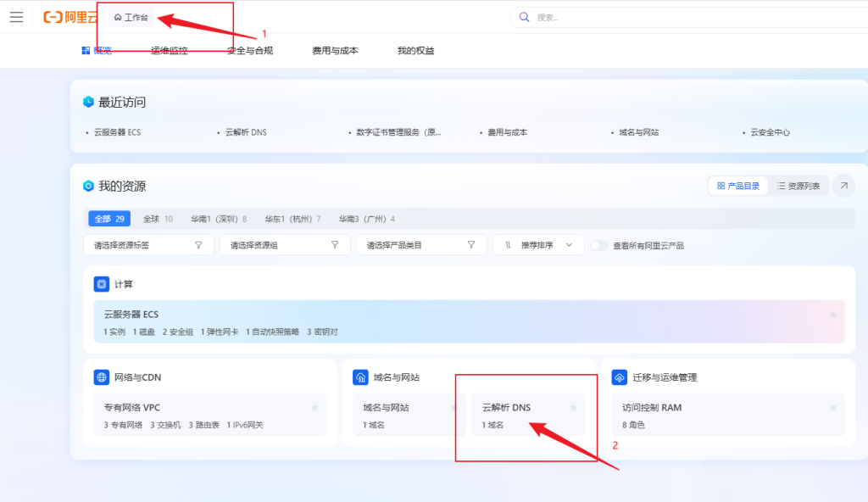This screenshot has height=502, width=868.
Task: Open the 费用与成本 tab
Action: 335,51
